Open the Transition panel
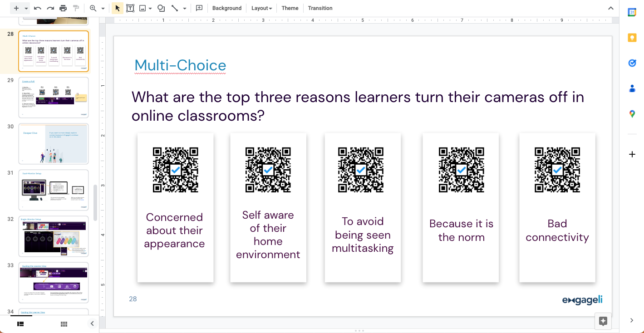This screenshot has height=333, width=644. point(320,8)
